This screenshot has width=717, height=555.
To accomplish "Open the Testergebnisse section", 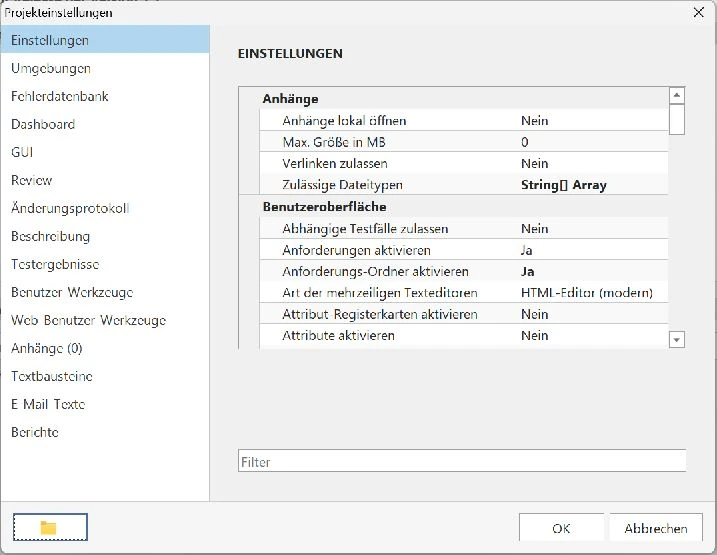I will [x=105, y=264].
